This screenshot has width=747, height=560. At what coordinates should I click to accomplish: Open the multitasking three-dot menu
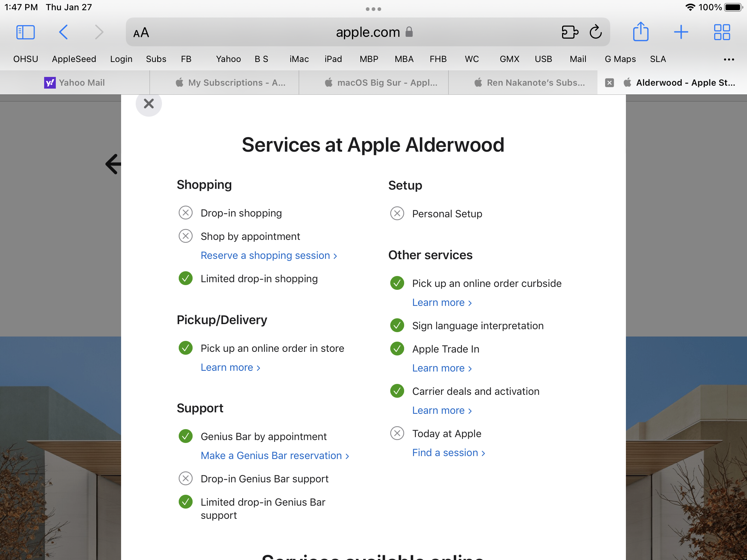click(373, 9)
